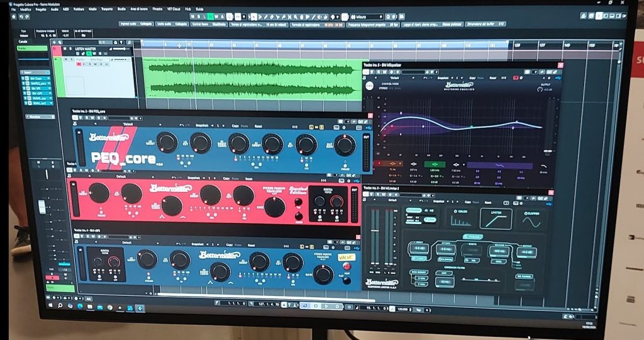
Task: Toggle global Solo S button in the toolbar
Action: pos(198,16)
